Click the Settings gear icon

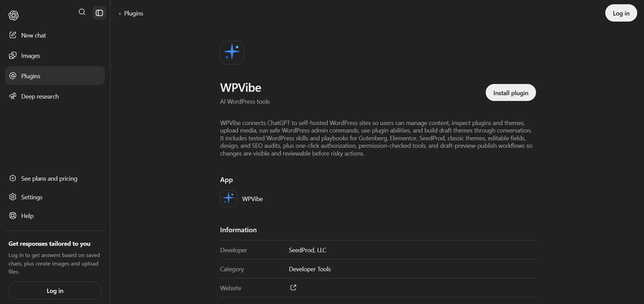[13, 197]
